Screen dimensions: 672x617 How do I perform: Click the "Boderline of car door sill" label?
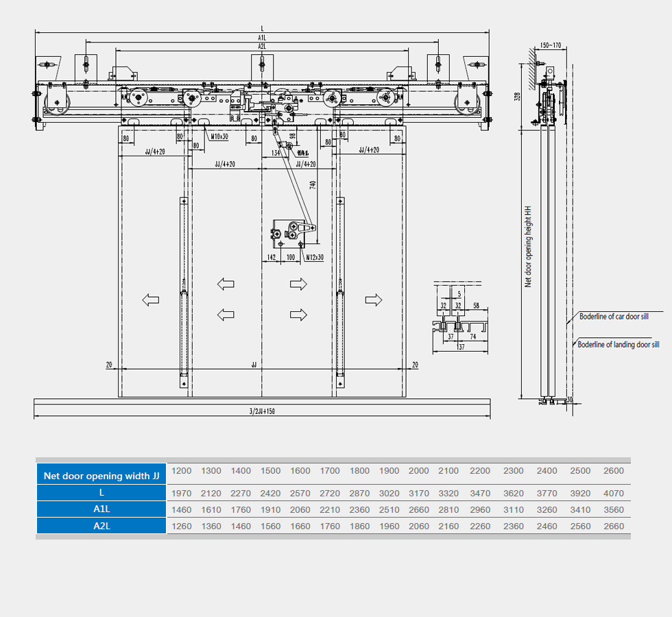tap(614, 317)
